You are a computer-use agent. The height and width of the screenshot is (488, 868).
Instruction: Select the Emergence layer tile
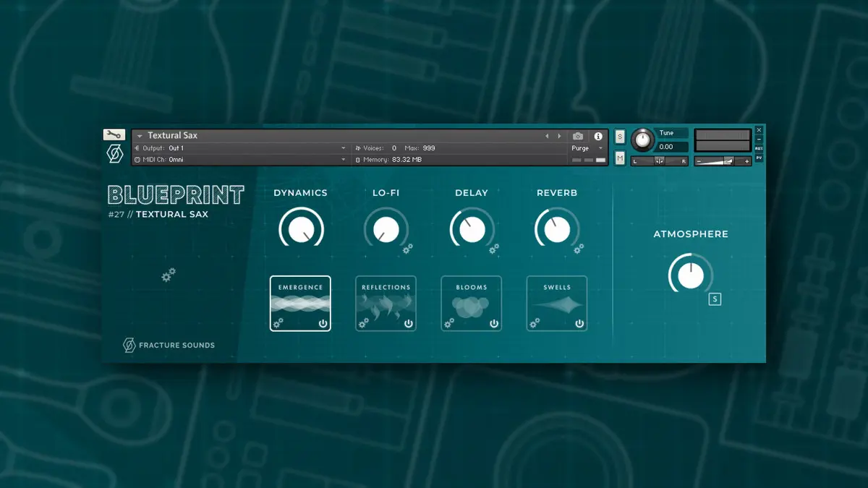pyautogui.click(x=300, y=304)
